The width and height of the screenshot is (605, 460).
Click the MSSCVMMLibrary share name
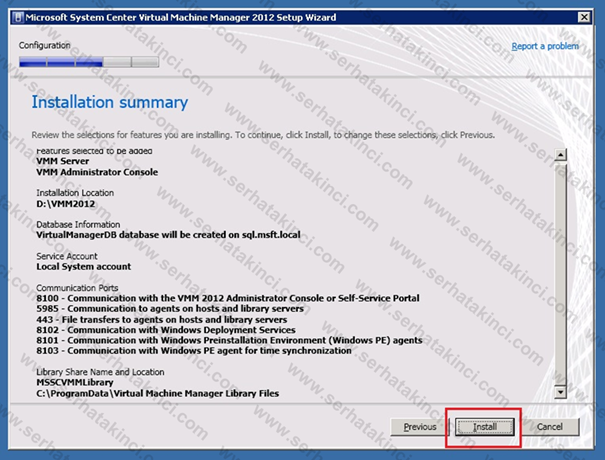pyautogui.click(x=75, y=382)
